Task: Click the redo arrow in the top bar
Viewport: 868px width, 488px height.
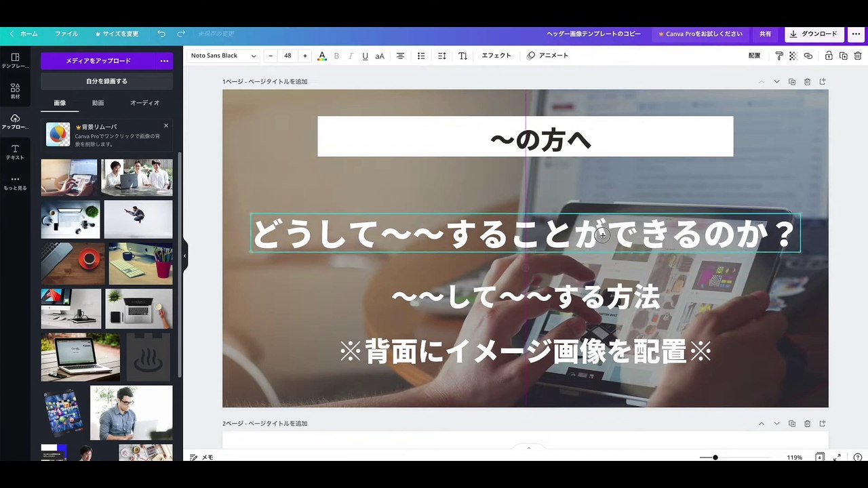Action: 181,34
